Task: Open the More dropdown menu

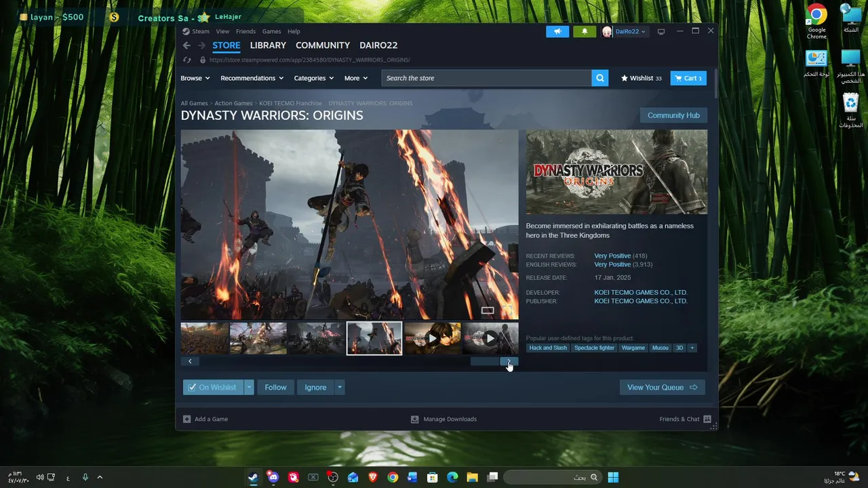Action: pyautogui.click(x=356, y=78)
